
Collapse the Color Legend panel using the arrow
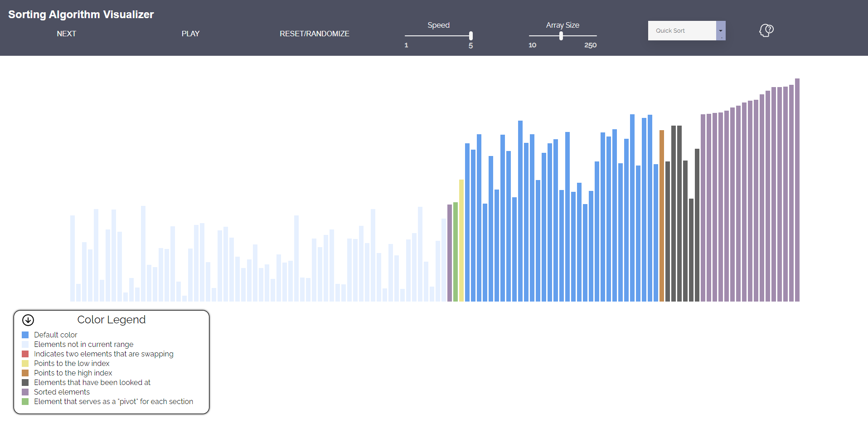point(28,320)
